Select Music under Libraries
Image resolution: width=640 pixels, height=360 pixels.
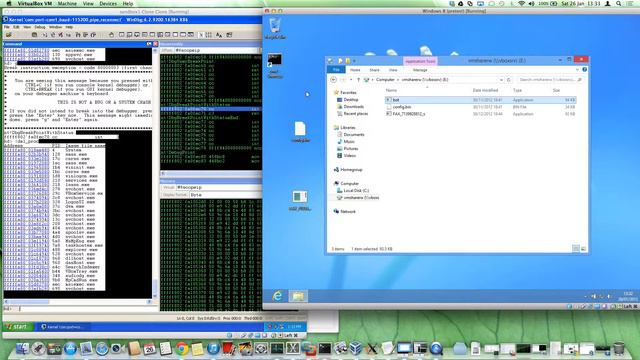click(346, 141)
